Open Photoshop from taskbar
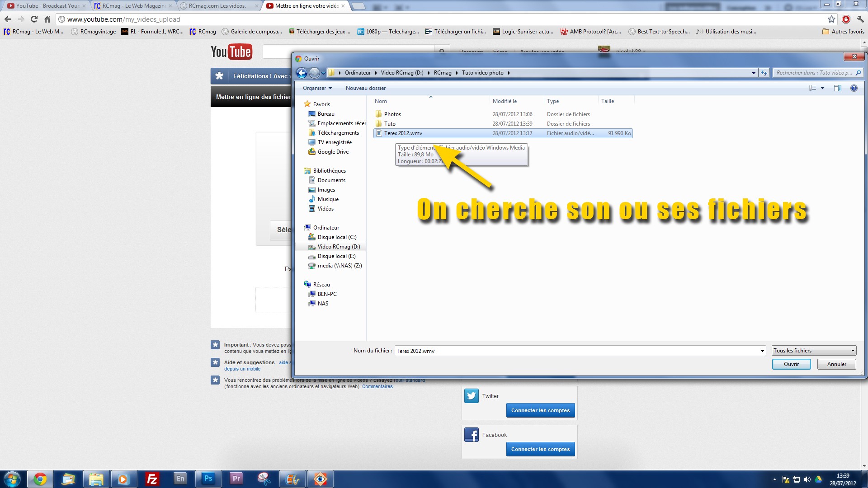Viewport: 868px width, 488px height. click(x=208, y=479)
